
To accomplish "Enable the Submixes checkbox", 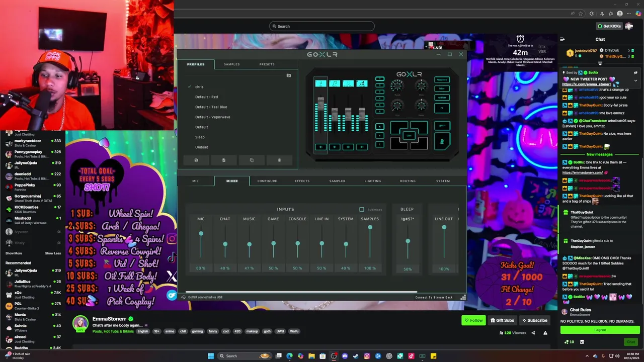I will click(362, 210).
